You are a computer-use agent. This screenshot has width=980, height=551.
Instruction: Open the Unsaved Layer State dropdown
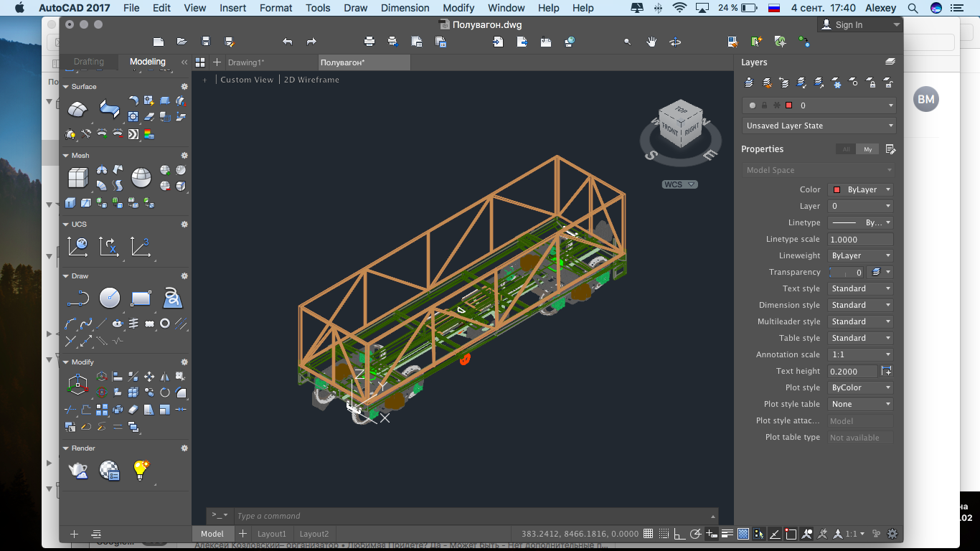coord(819,126)
